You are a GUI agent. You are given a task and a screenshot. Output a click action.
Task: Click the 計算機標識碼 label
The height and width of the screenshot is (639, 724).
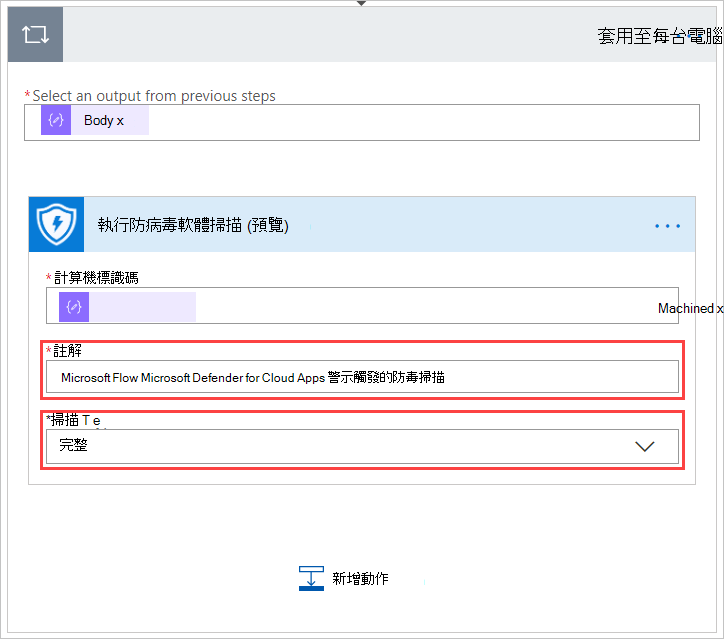click(96, 277)
